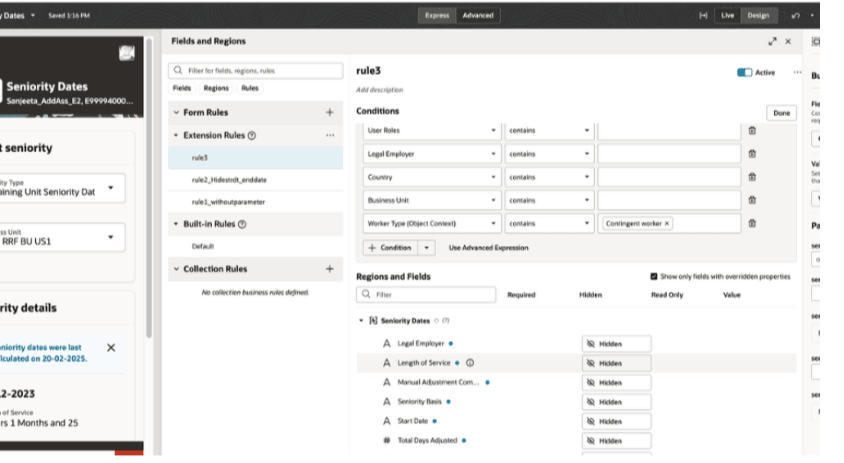This screenshot has height=463, width=844.
Task: Delete the Business Unit condition row
Action: [752, 200]
